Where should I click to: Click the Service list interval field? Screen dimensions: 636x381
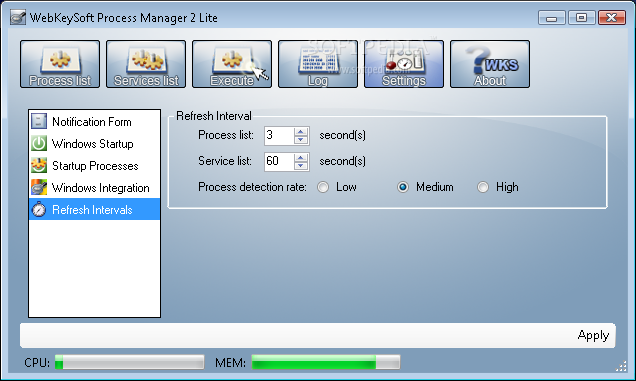pyautogui.click(x=279, y=161)
